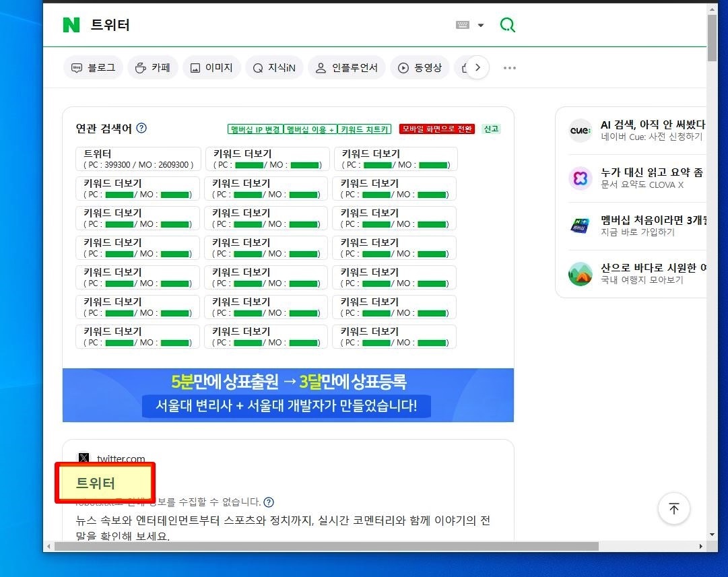
Task: Click the 키워드 치트키 button
Action: tap(364, 129)
